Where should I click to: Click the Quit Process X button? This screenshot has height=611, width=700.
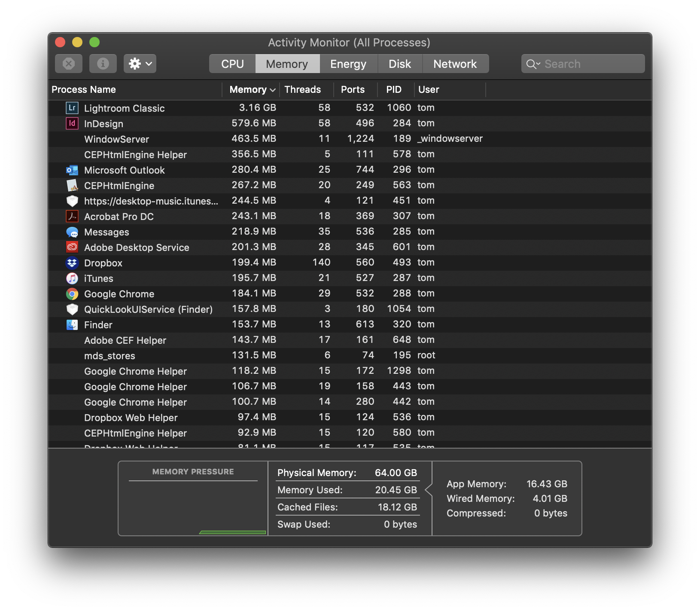pyautogui.click(x=69, y=64)
